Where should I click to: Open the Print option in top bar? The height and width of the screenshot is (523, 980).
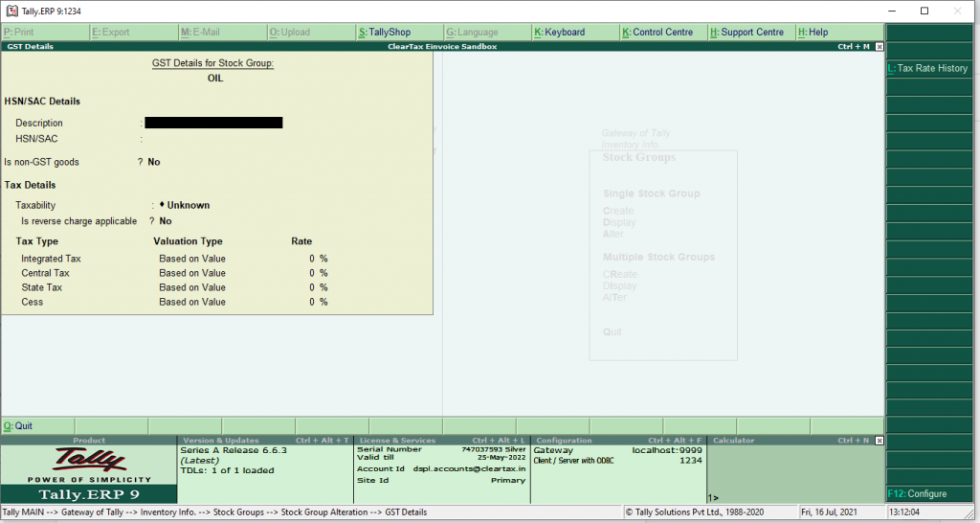45,32
